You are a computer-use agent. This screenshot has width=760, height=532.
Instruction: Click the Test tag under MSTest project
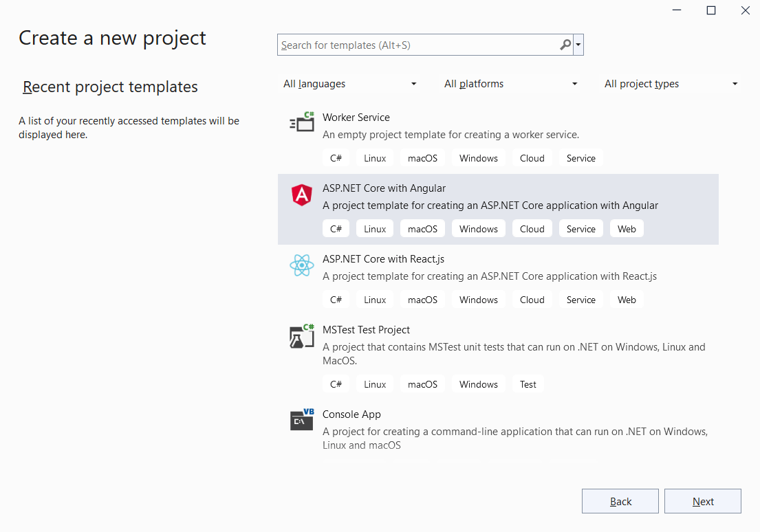[x=528, y=384]
